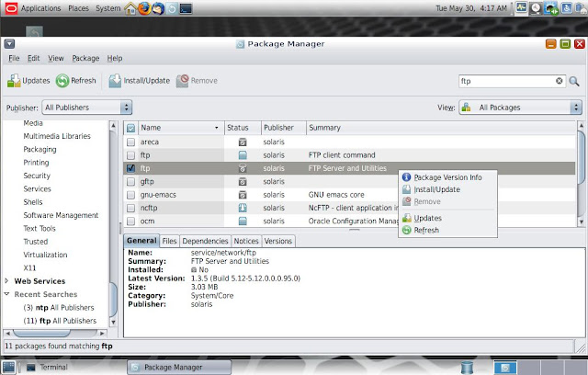Click the Install/Update toolbar icon

(115, 81)
